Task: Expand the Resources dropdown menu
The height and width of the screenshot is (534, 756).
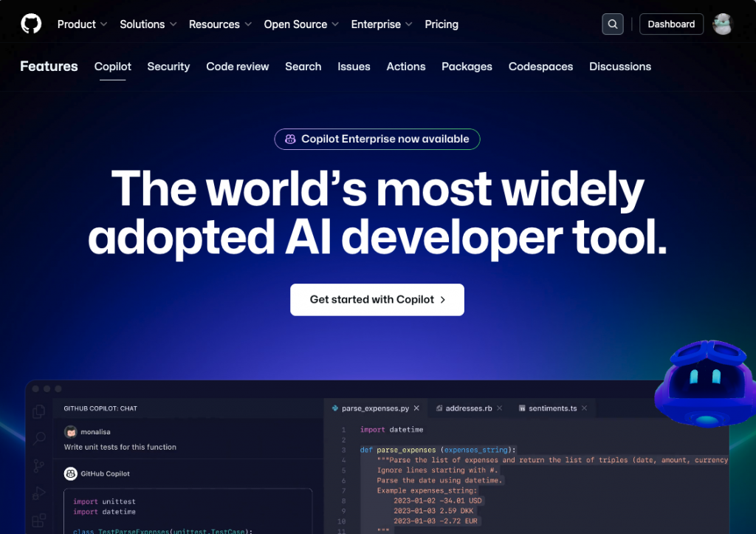Action: (220, 24)
